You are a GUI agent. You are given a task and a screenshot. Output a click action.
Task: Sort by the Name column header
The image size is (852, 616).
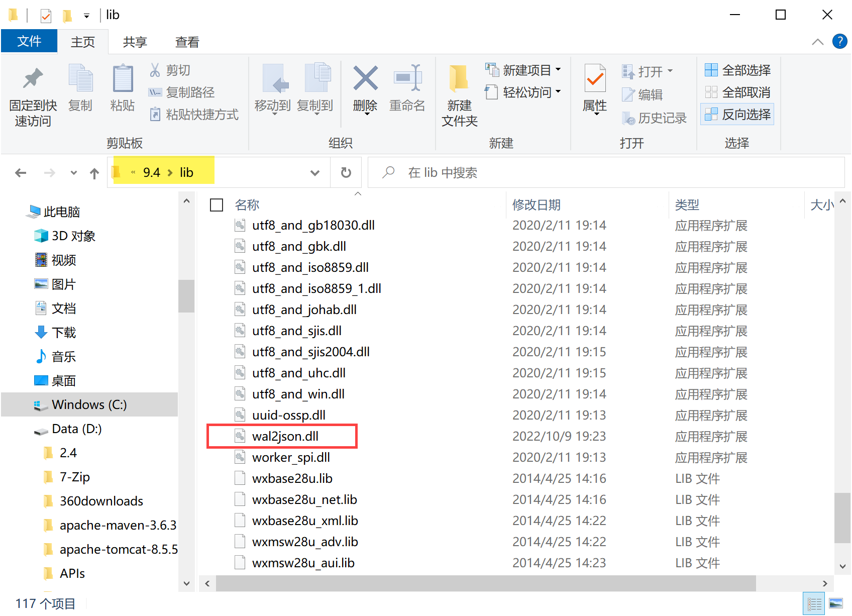[247, 205]
